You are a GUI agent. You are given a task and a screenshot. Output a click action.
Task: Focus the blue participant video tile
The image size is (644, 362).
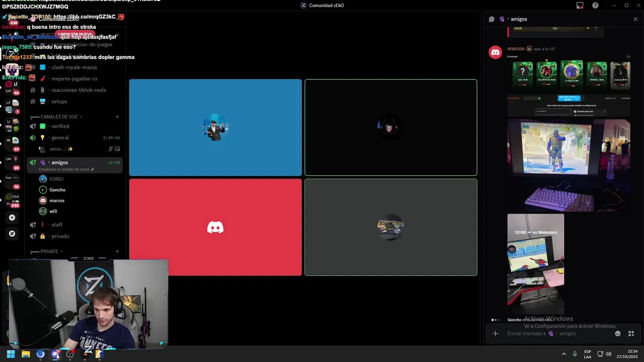(x=215, y=128)
